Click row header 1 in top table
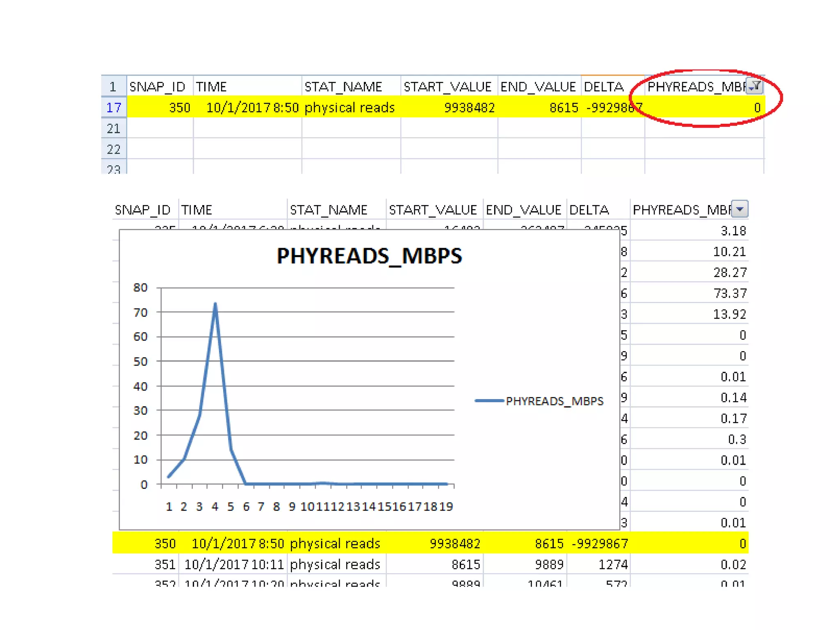Image resolution: width=840 pixels, height=630 pixels. click(x=114, y=87)
